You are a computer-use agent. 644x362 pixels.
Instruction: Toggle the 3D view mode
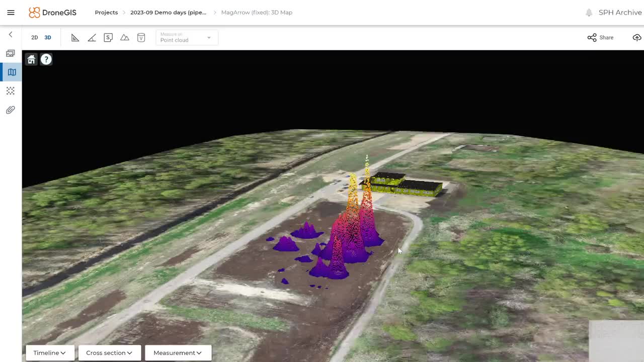pyautogui.click(x=48, y=37)
